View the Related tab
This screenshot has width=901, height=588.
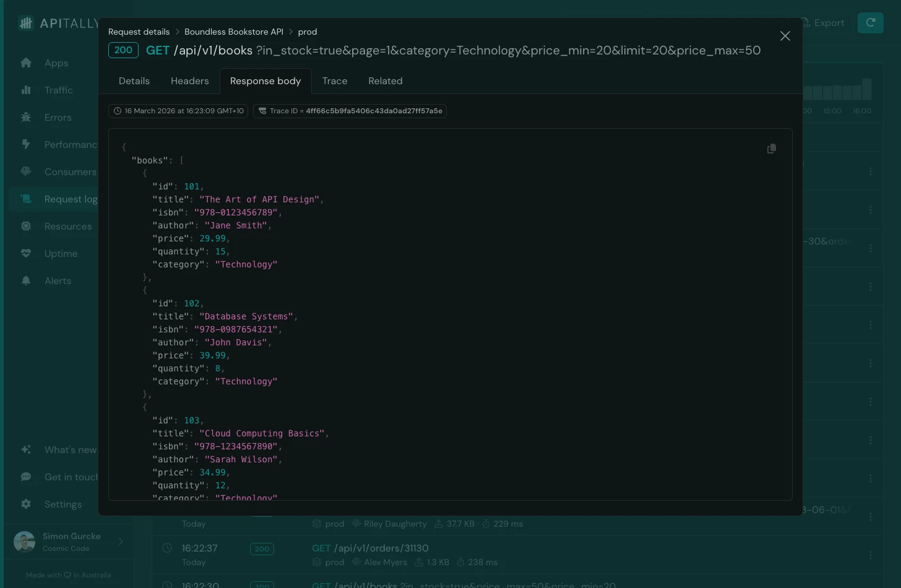point(385,80)
